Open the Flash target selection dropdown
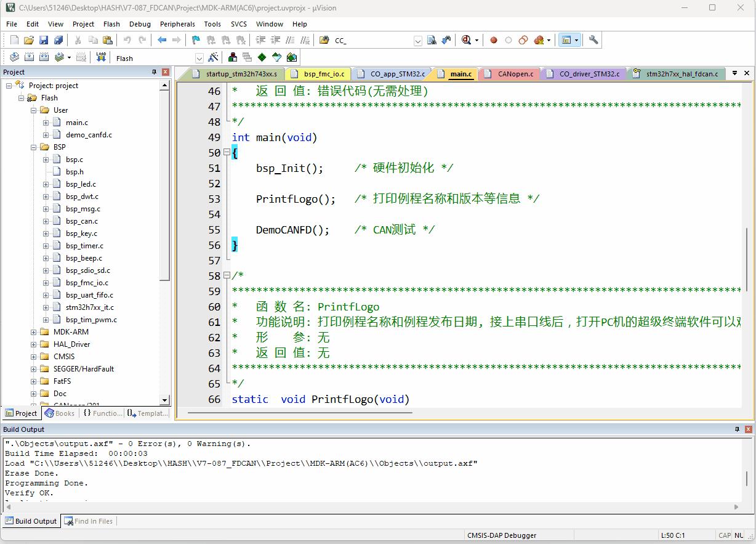Image resolution: width=756 pixels, height=544 pixels. tap(199, 58)
